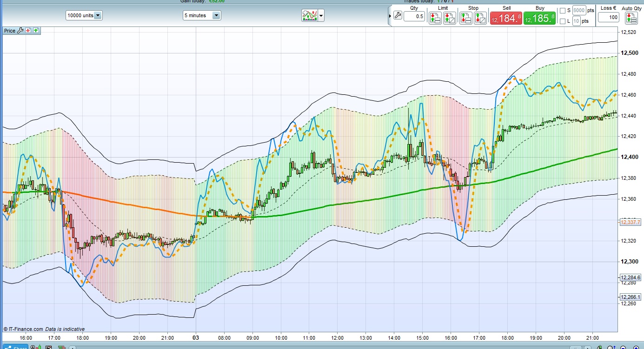Click the Stop order icon with horizontal lines
The height and width of the screenshot is (349, 644).
(465, 18)
